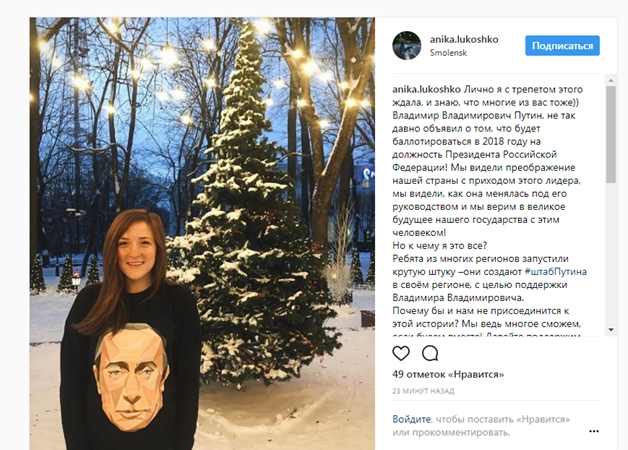Open the anika.lukoshko username in header
Image resolution: width=628 pixels, height=450 pixels.
pyautogui.click(x=464, y=39)
